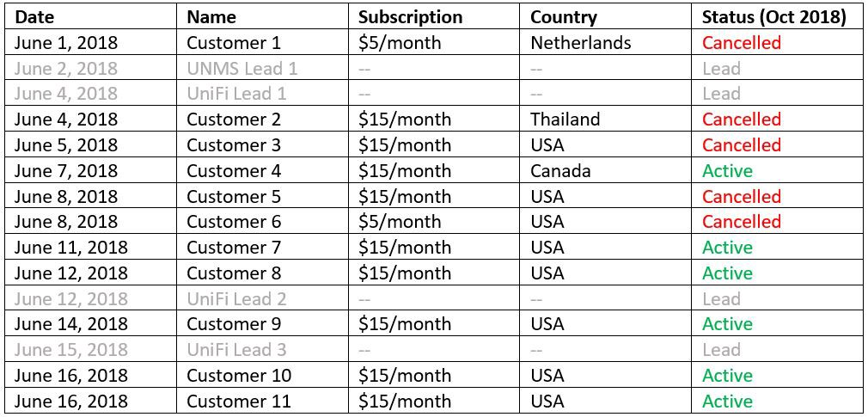
Task: Select the June 11, 2018 date cell
Action: click(x=70, y=248)
